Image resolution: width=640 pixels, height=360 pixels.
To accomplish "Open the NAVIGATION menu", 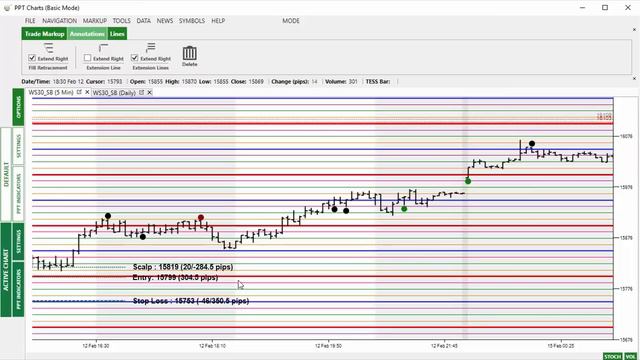I will [60, 20].
